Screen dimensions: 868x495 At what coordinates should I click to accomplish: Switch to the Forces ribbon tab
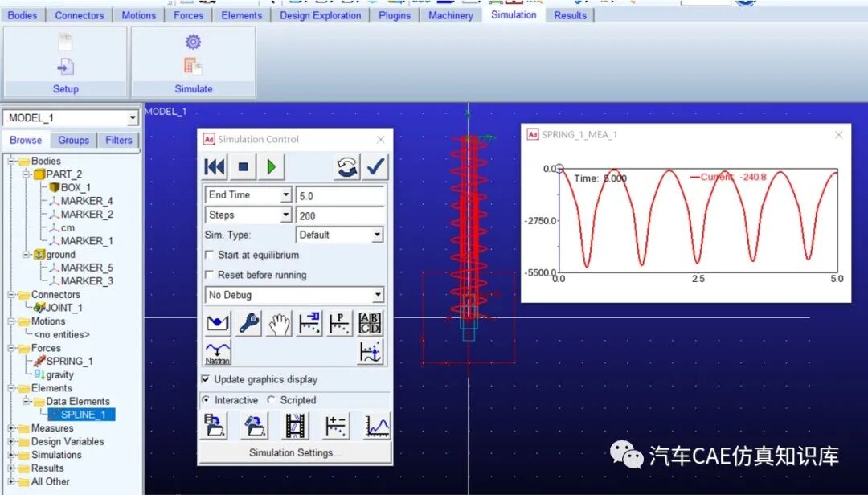pos(188,15)
